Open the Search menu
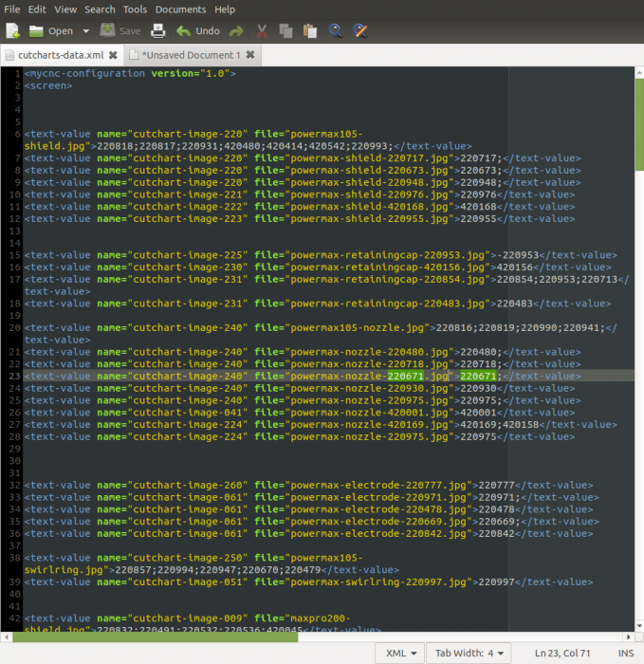The height and width of the screenshot is (664, 644). [100, 9]
